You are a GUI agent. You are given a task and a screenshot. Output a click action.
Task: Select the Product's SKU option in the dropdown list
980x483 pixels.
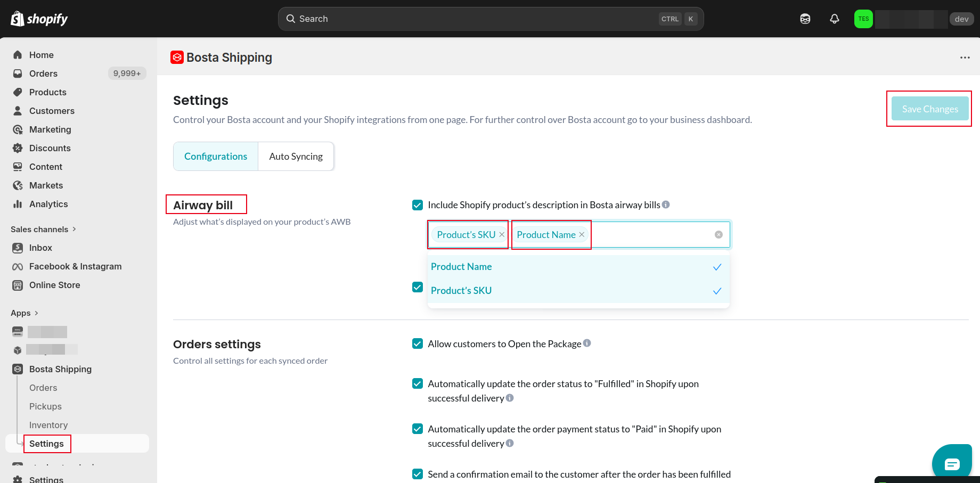(578, 291)
